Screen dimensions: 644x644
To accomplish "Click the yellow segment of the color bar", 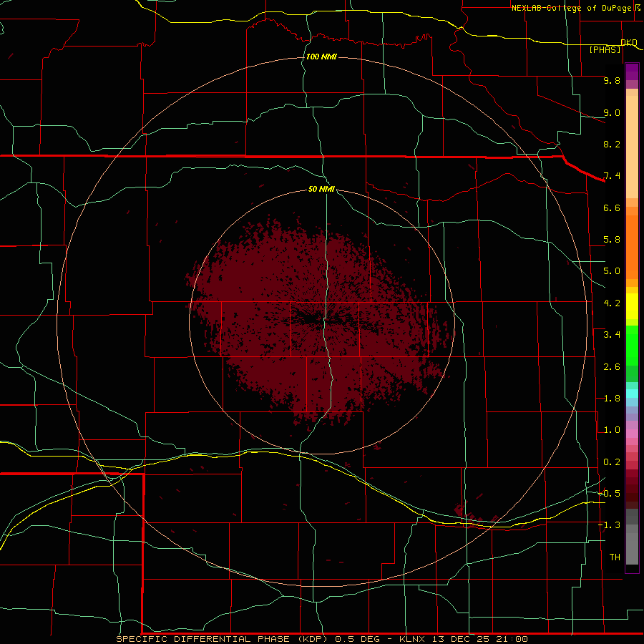I will [x=632, y=306].
